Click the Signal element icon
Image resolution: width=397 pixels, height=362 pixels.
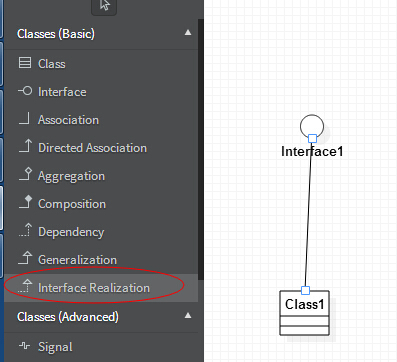click(x=25, y=345)
